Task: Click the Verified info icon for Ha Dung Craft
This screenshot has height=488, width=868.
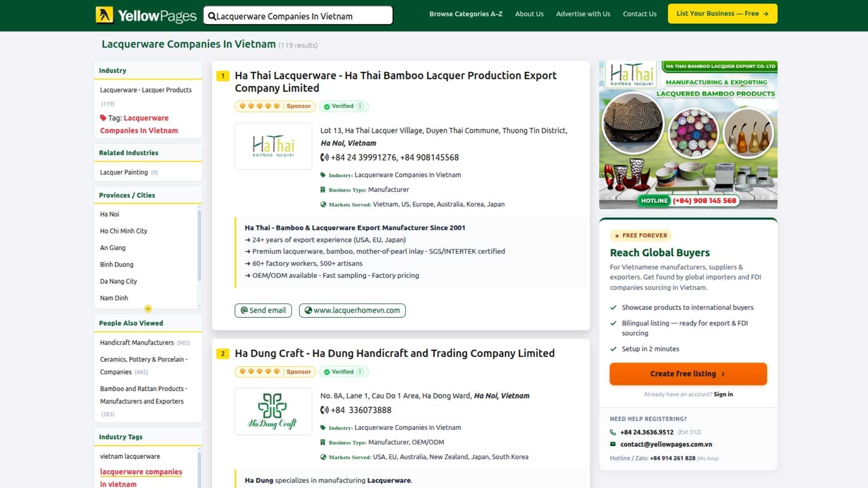Action: 360,372
